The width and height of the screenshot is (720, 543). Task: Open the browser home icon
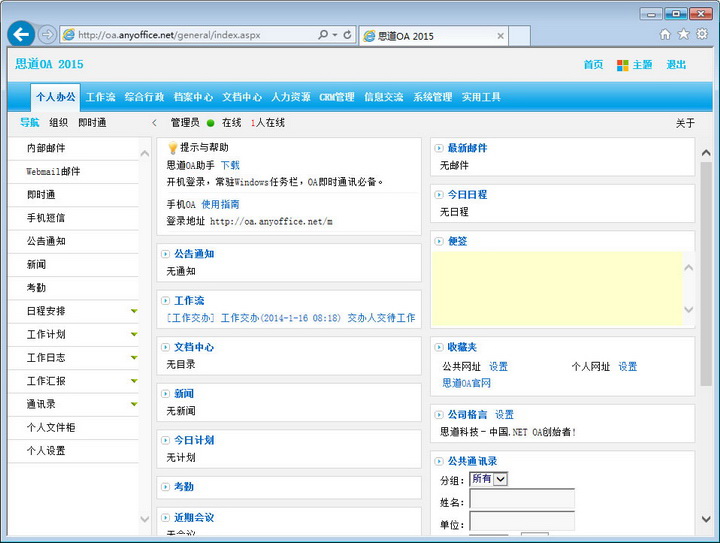(665, 34)
